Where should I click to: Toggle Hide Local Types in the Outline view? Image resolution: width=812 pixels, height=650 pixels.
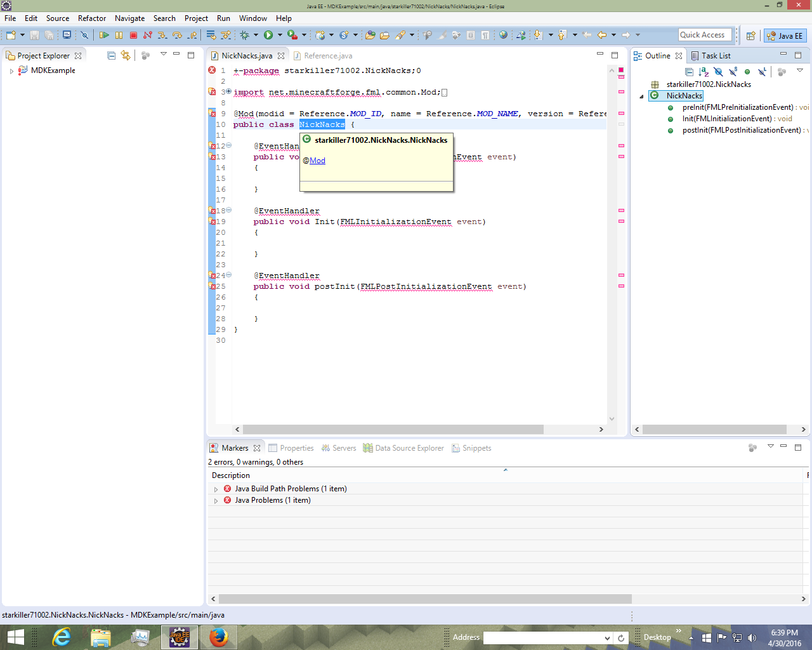761,72
